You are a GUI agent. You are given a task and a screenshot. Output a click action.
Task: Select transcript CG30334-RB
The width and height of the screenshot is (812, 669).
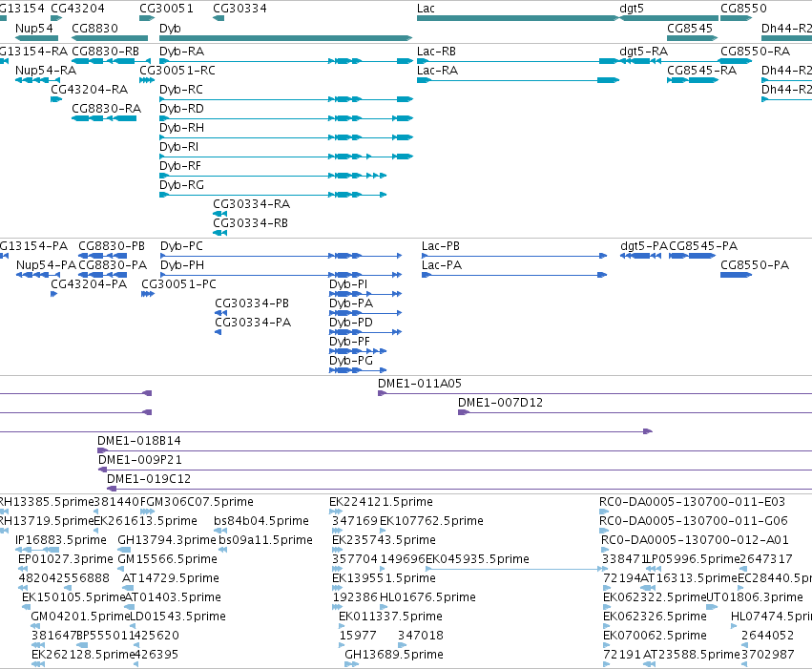[x=251, y=223]
